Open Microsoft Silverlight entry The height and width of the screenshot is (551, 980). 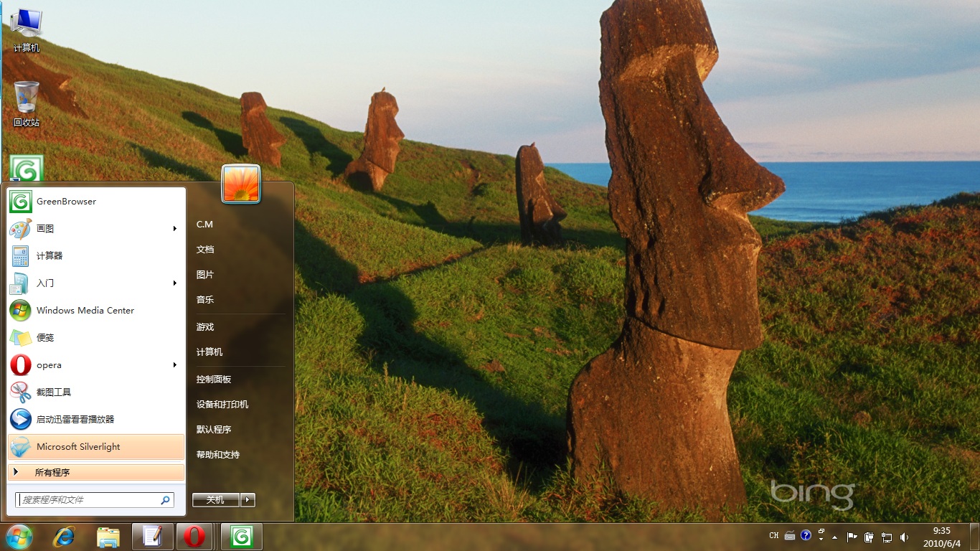coord(78,447)
